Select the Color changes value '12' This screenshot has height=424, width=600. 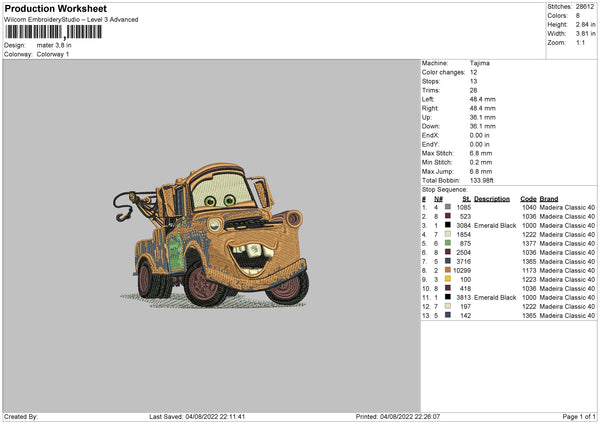(473, 72)
